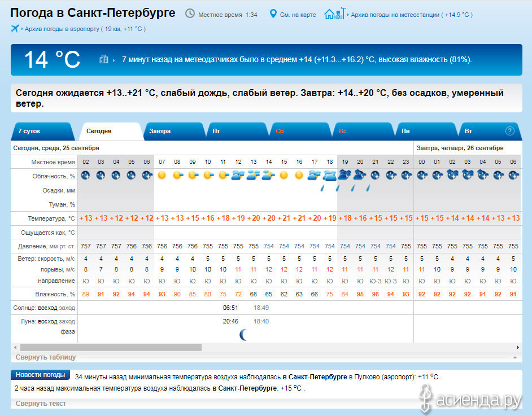The width and height of the screenshot is (532, 416).
Task: Click the cloudy icon for hour 14
Action: tap(268, 176)
